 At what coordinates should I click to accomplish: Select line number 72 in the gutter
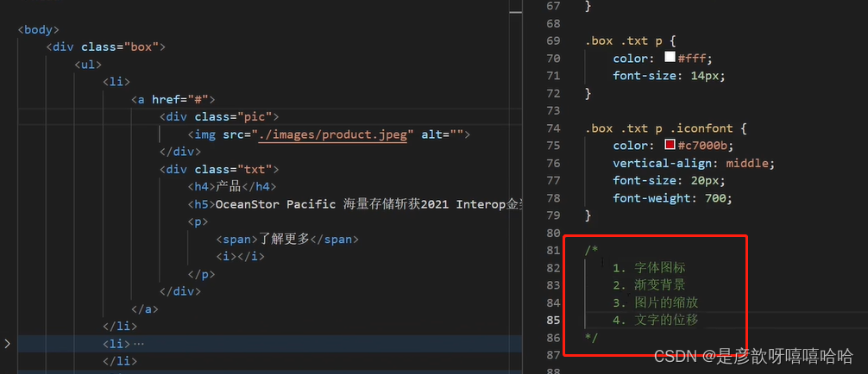tap(553, 93)
